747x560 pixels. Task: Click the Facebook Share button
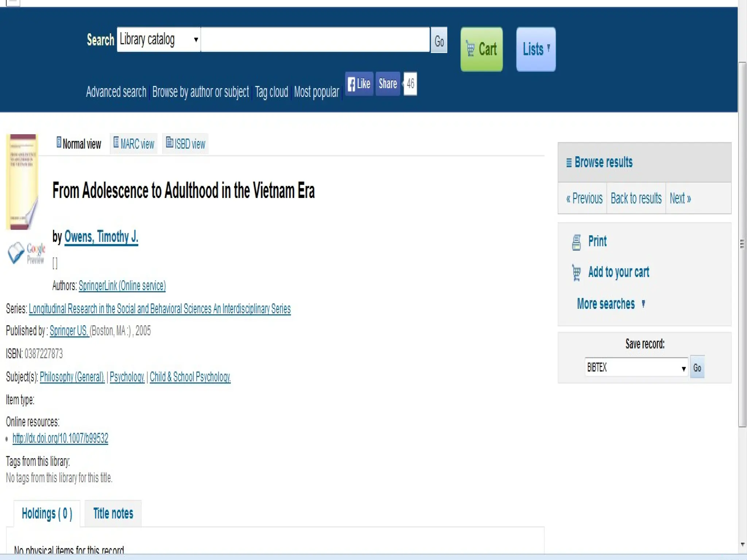[x=387, y=84]
